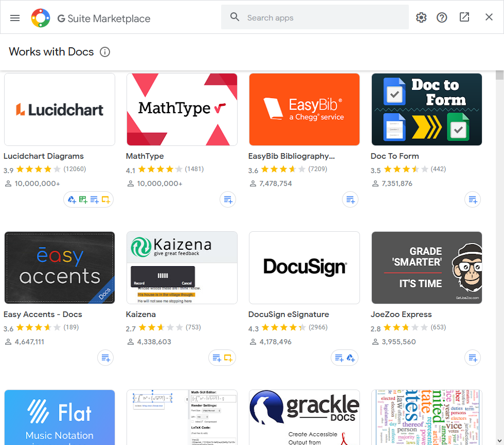Open marketplace in new window icon
Image resolution: width=504 pixels, height=445 pixels.
click(x=464, y=17)
